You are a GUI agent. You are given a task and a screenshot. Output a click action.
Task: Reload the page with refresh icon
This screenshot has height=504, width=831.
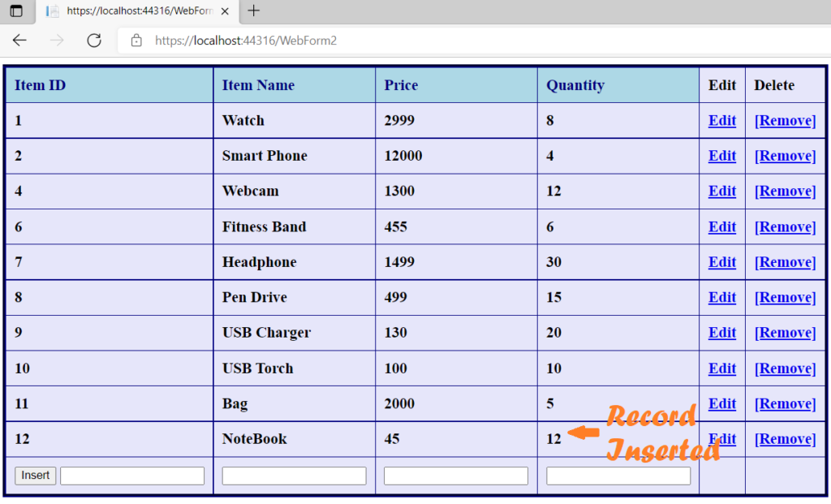[x=94, y=41]
